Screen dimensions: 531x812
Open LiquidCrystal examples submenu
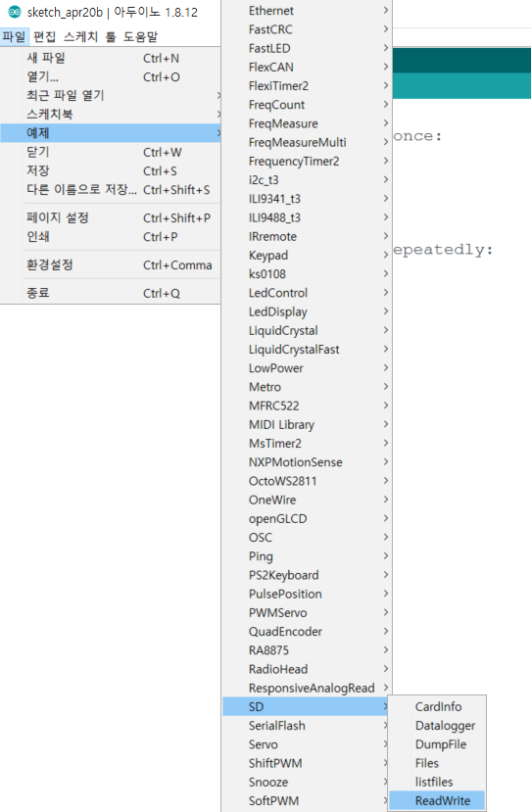(x=307, y=330)
